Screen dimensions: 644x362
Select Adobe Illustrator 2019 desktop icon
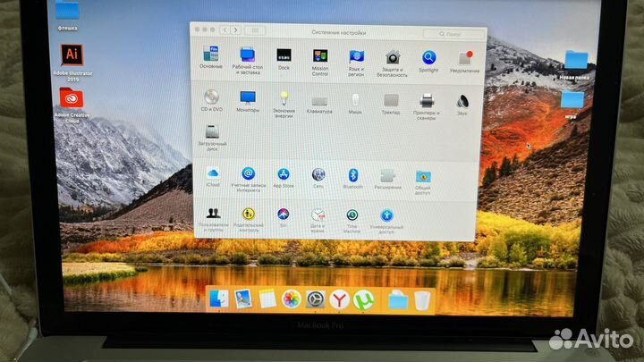click(72, 55)
